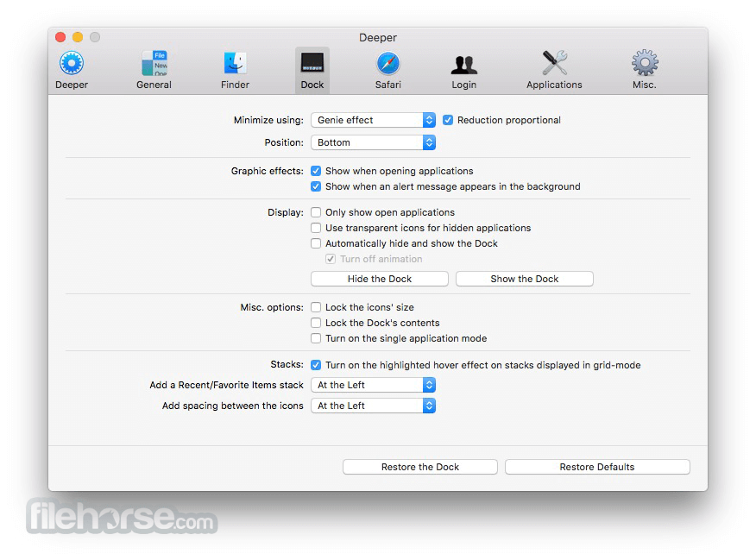Check Lock the Dock's contents
756x560 pixels.
[316, 323]
